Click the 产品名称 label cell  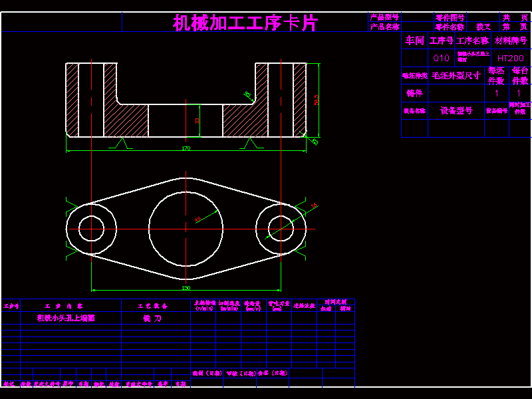[x=384, y=27]
